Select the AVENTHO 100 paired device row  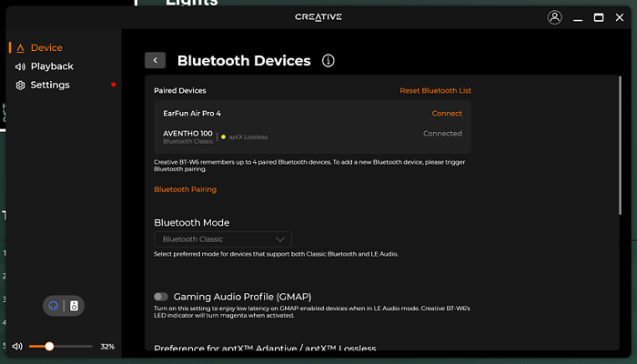[312, 136]
